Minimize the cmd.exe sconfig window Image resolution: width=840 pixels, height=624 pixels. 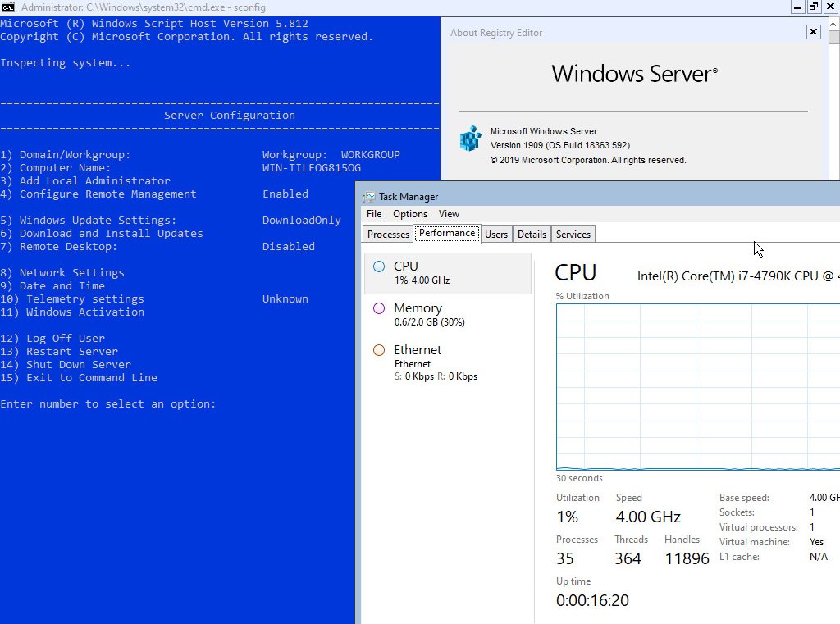[797, 7]
